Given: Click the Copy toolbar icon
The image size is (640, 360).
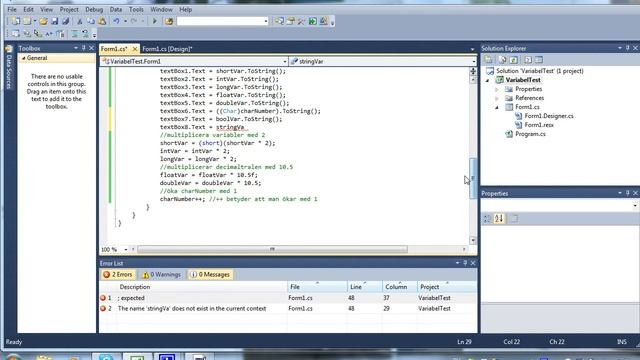Looking at the screenshot, I should point(91,21).
